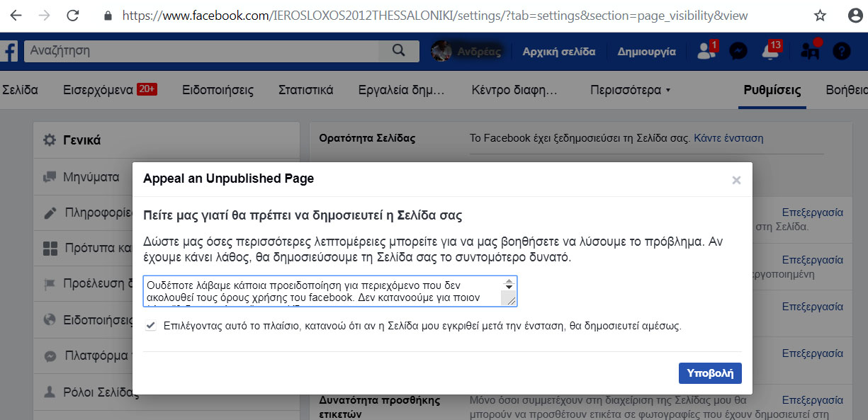Close the Appeal an Unpublished Page dialog
This screenshot has height=420, width=868.
point(736,180)
